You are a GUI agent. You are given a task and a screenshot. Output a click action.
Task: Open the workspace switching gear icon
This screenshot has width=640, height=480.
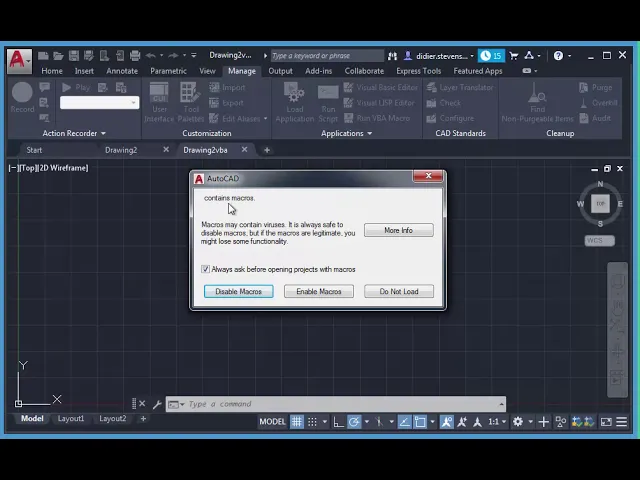pyautogui.click(x=518, y=422)
